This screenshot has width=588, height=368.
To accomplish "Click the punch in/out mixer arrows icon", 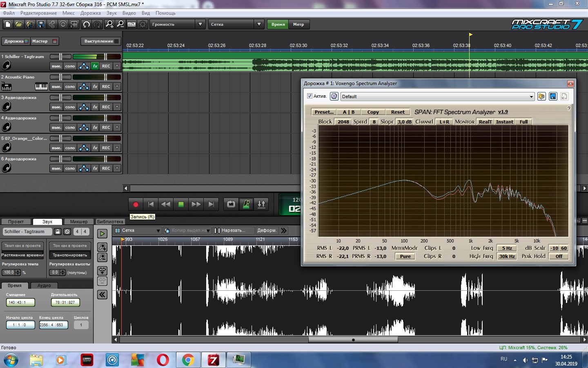I will coord(261,204).
